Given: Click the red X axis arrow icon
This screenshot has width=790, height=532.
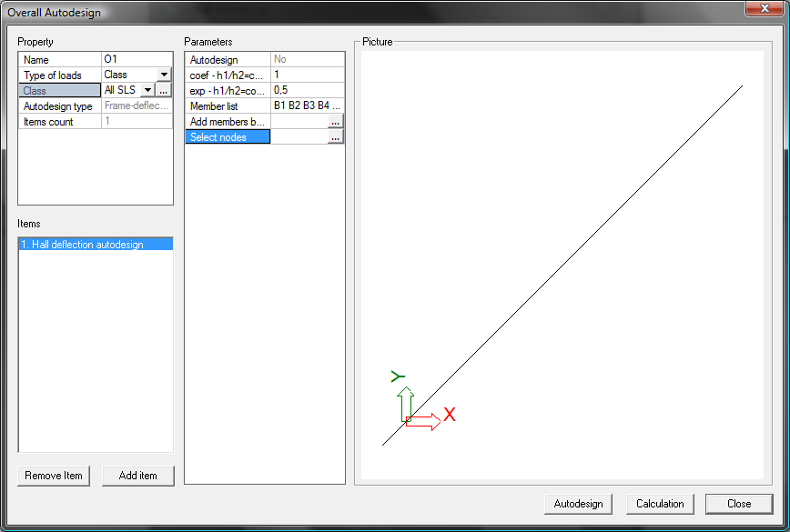Looking at the screenshot, I should point(423,419).
